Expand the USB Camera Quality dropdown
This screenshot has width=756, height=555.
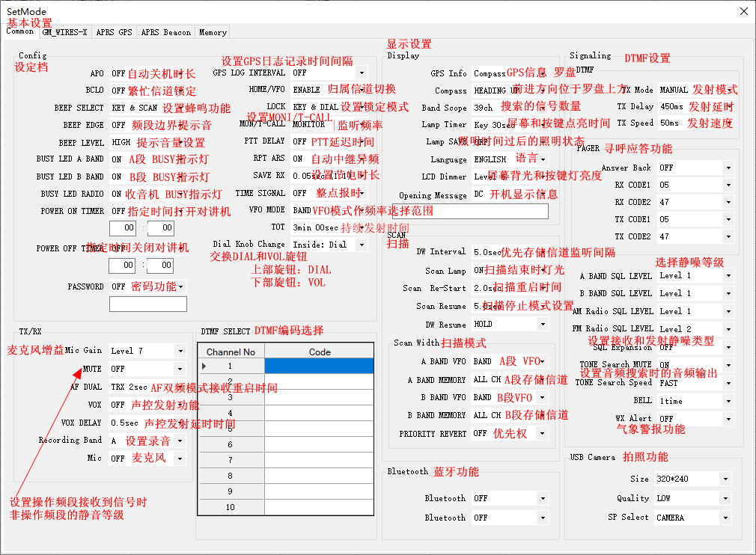pos(725,498)
